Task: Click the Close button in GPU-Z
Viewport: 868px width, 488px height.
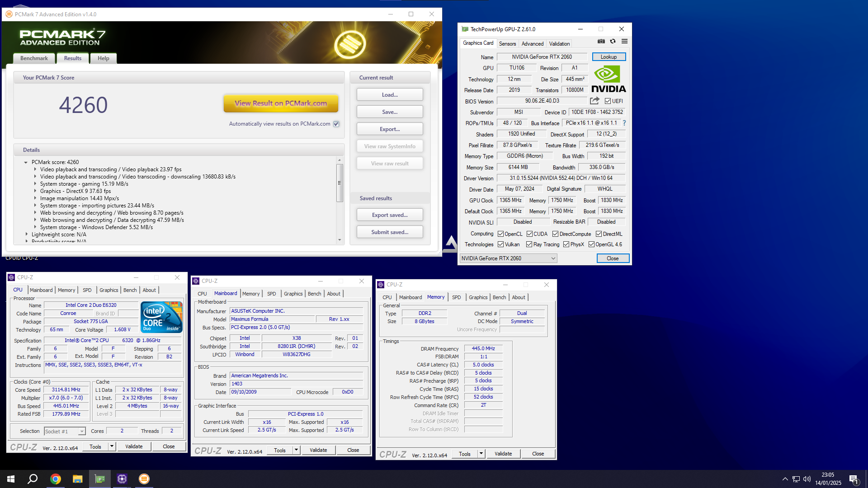Action: coord(613,258)
